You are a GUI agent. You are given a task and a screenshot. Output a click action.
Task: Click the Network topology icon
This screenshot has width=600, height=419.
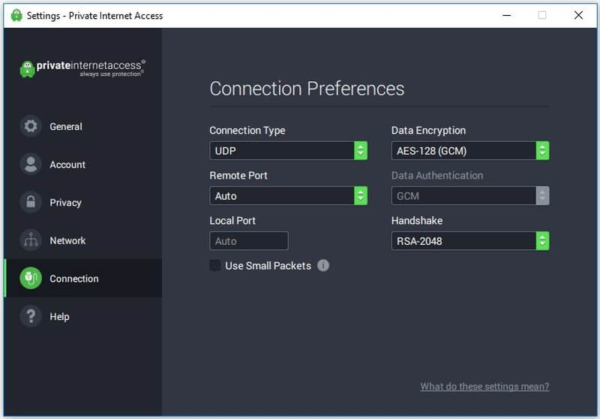coord(31,240)
